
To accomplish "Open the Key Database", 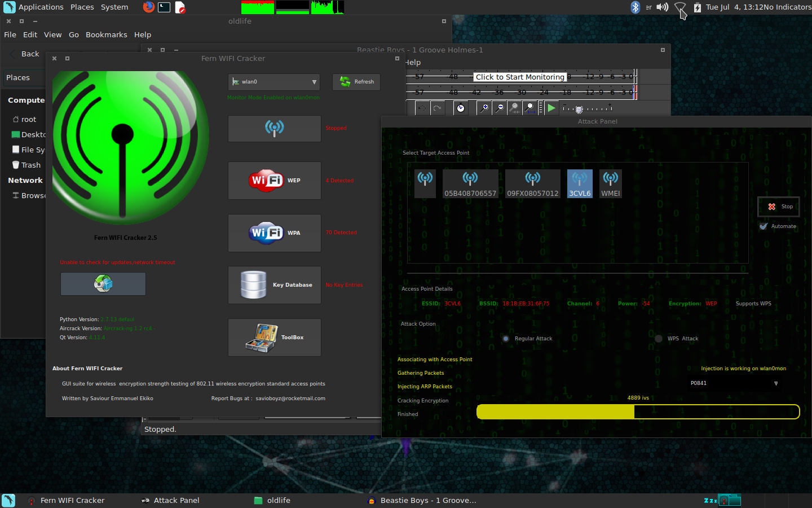I will click(275, 285).
